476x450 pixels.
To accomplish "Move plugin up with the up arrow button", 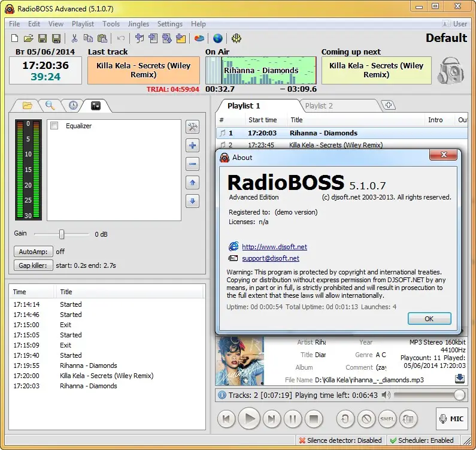I will (192, 183).
